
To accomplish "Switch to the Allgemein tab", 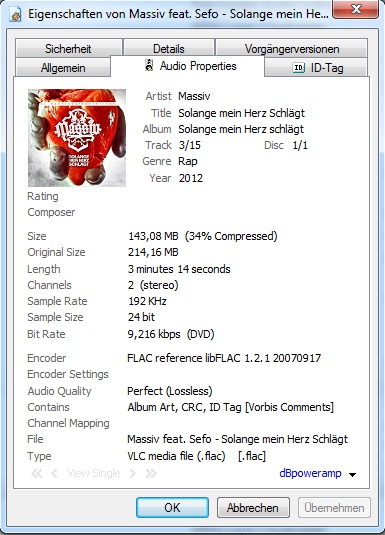I will 63,68.
